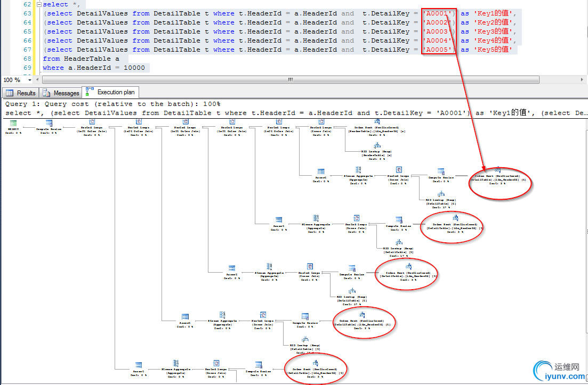Click the editor horizontal scrollbar thumb

pyautogui.click(x=291, y=80)
